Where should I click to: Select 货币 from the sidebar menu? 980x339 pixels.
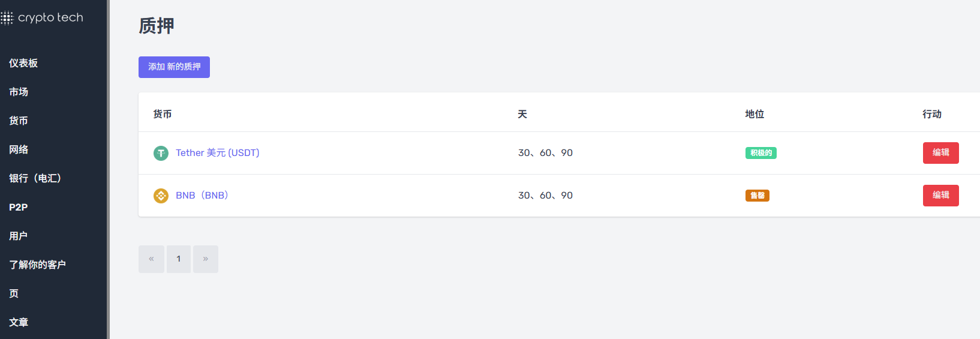[19, 121]
